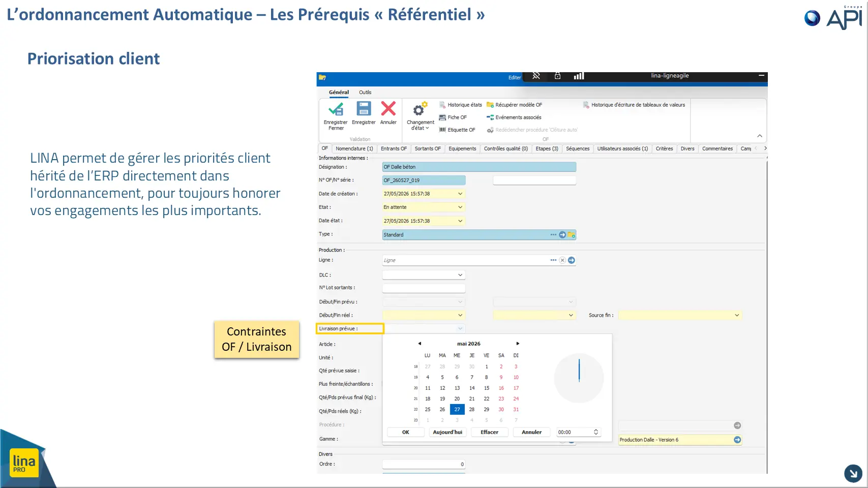Click Effacer in the date picker

click(x=490, y=432)
